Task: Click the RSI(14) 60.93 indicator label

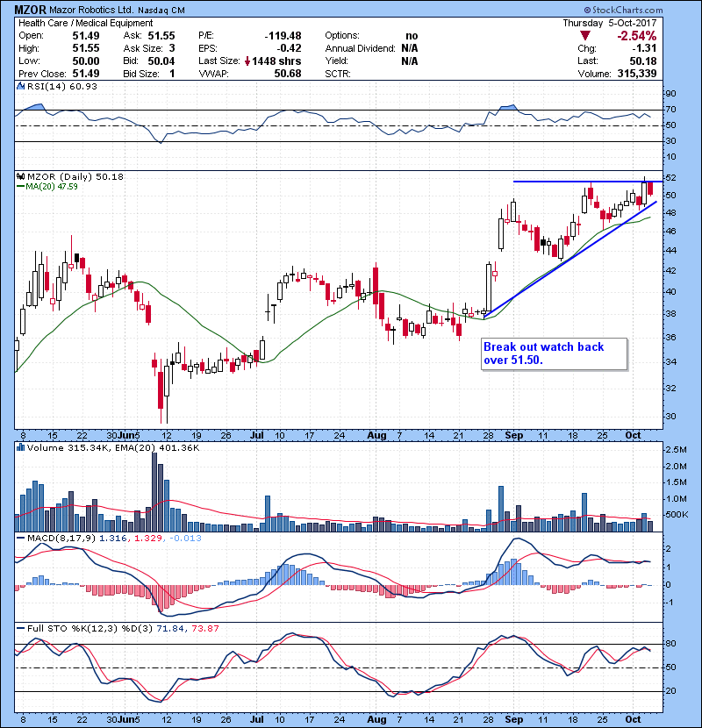Action: pos(61,86)
